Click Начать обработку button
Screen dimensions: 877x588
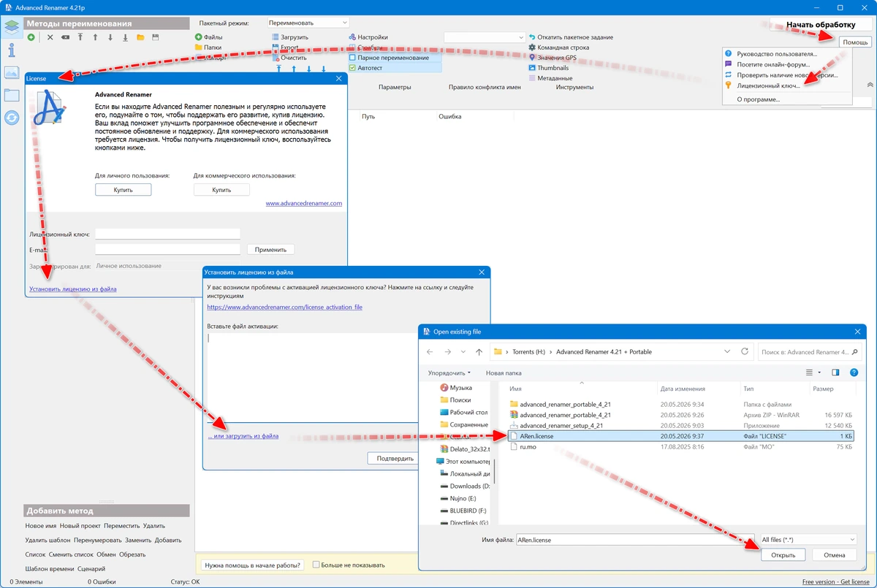[x=820, y=25]
